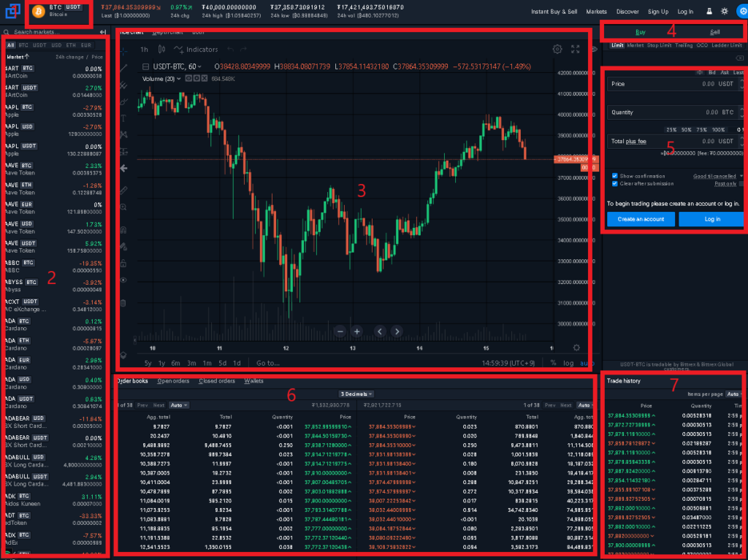This screenshot has height=560, width=748.
Task: Open USDT-BTC, 60 symbol dropdown
Action: (x=177, y=66)
